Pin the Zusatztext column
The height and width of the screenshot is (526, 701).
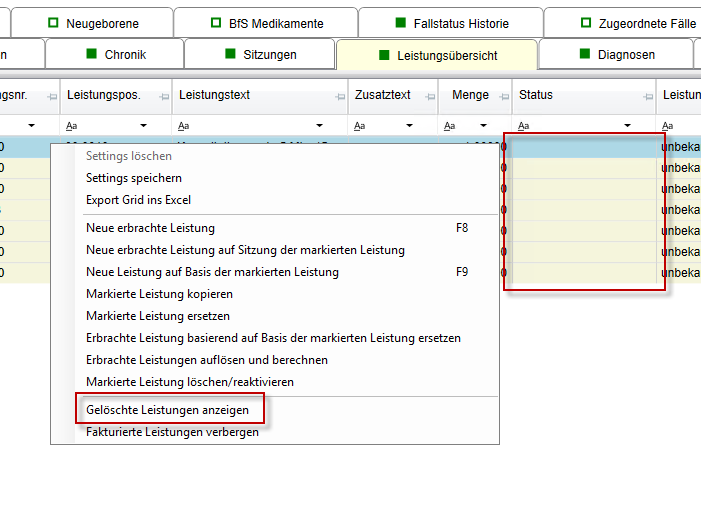[x=430, y=97]
